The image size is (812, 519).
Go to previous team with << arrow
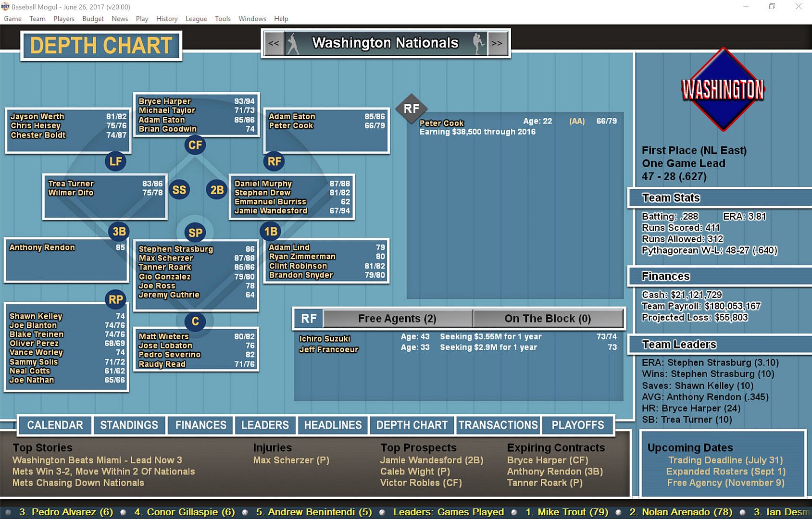click(274, 43)
